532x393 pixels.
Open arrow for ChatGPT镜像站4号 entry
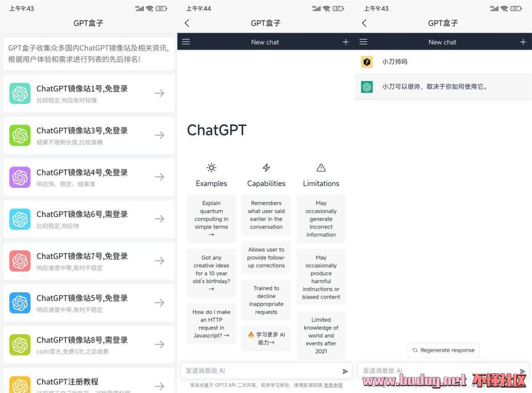click(x=160, y=177)
